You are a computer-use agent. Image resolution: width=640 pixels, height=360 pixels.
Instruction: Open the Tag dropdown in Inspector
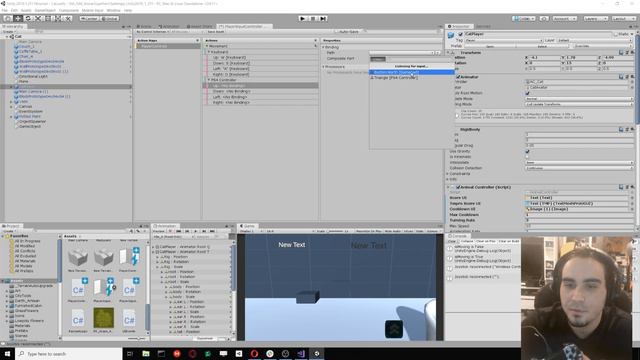tap(504, 40)
